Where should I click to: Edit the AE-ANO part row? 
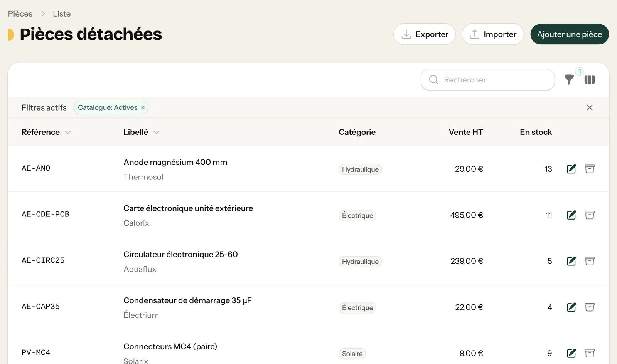click(x=571, y=169)
